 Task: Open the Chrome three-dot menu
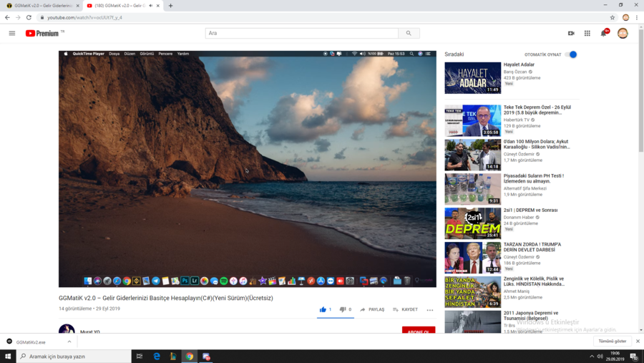coord(637,17)
